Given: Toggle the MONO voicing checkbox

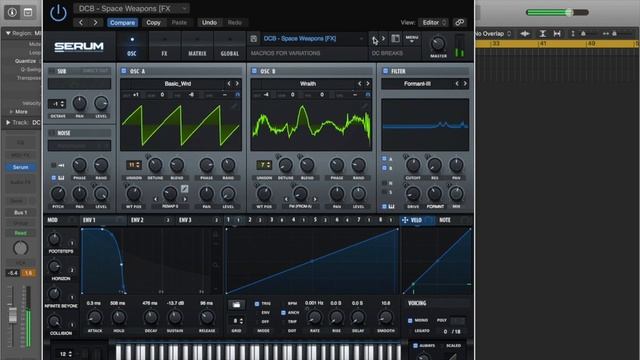Looking at the screenshot, I should 410,320.
